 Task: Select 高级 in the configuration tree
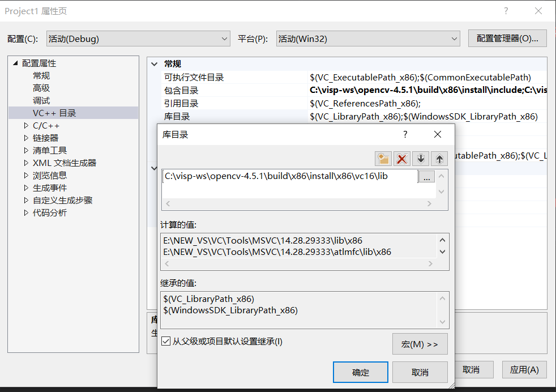pos(41,88)
